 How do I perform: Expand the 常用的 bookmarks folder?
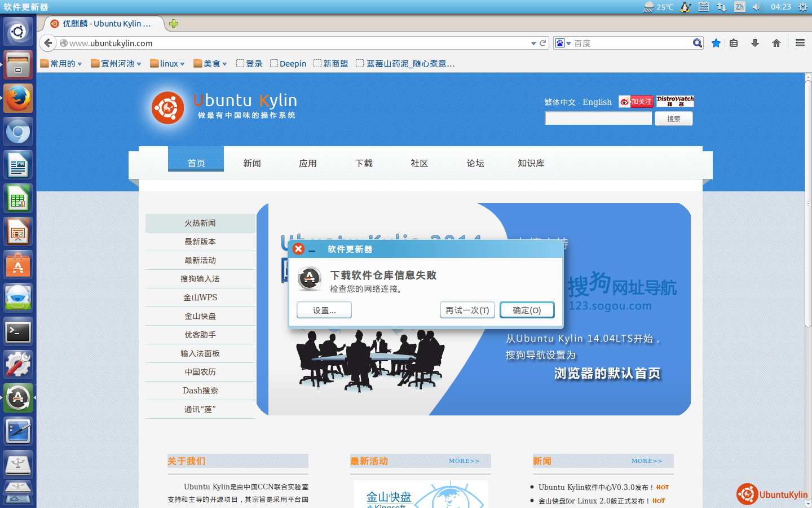[x=61, y=64]
